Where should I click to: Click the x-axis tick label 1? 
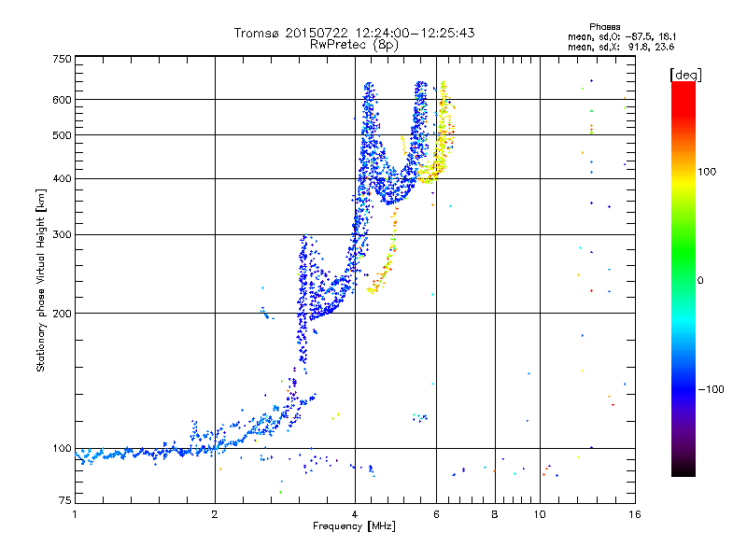point(75,514)
